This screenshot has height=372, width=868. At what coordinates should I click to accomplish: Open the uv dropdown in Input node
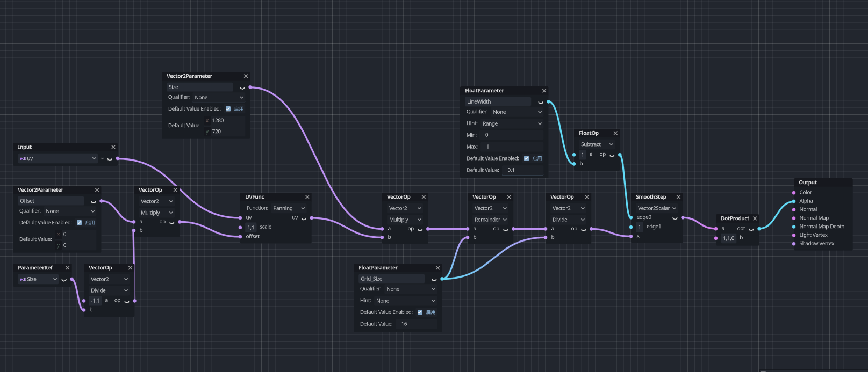tap(58, 158)
